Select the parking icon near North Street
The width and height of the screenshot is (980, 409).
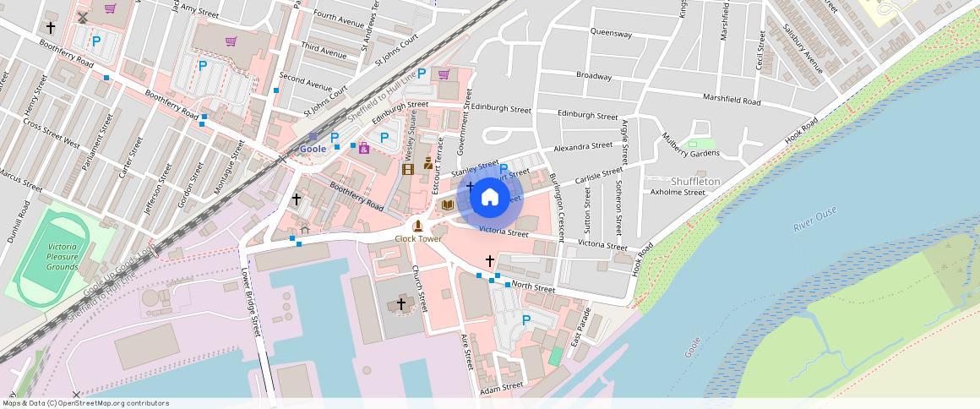coord(526,320)
